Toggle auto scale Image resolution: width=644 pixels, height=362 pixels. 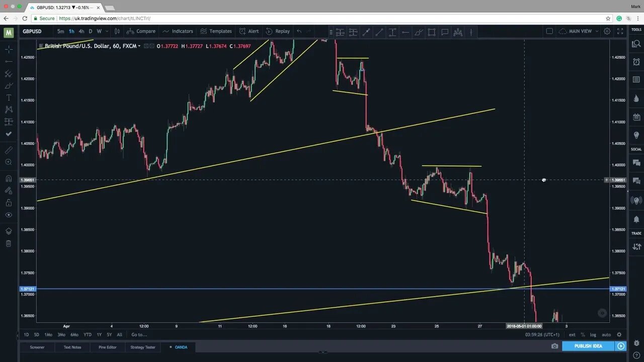point(606,334)
